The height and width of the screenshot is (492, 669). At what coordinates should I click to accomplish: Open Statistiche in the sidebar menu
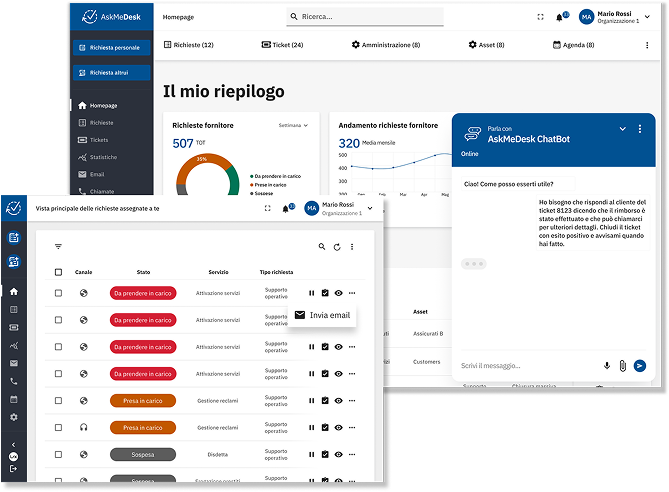97,157
